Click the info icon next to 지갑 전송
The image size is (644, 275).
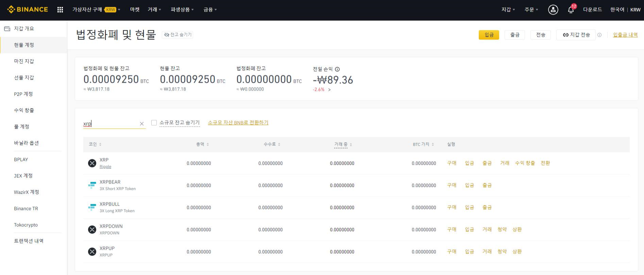click(x=599, y=35)
